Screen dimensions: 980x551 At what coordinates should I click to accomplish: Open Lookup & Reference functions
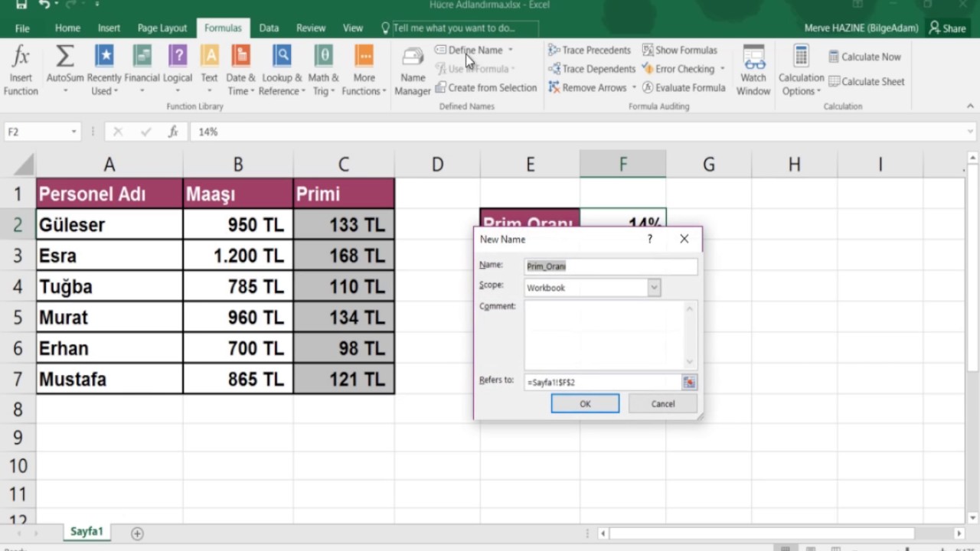coord(282,71)
